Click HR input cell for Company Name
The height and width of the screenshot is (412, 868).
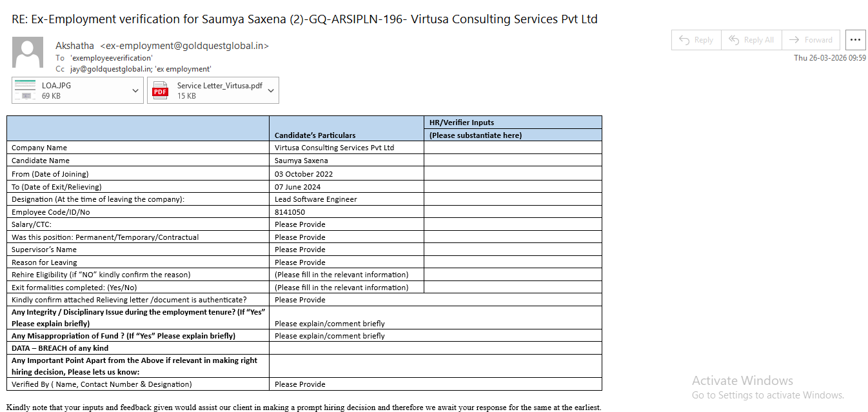pyautogui.click(x=513, y=148)
